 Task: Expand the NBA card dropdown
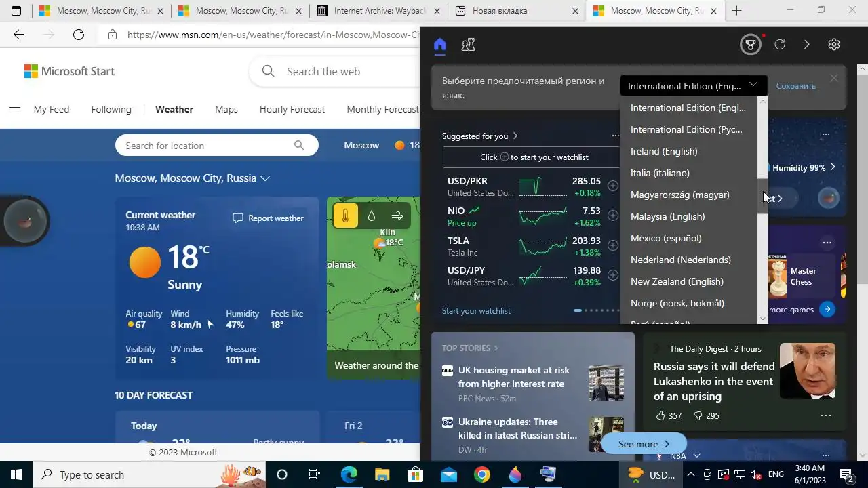tap(696, 456)
